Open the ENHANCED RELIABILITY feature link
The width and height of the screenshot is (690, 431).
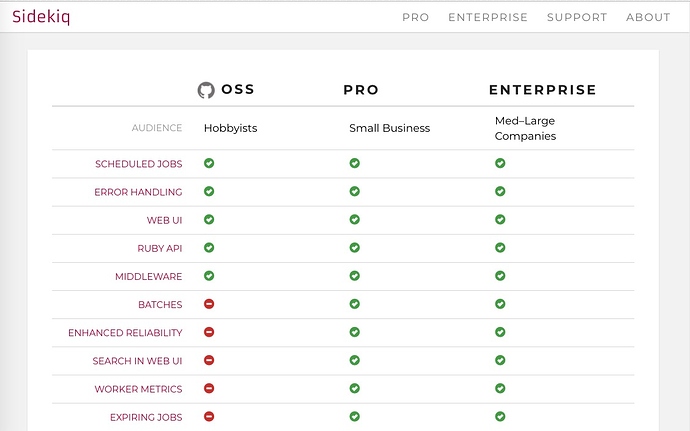coord(125,333)
